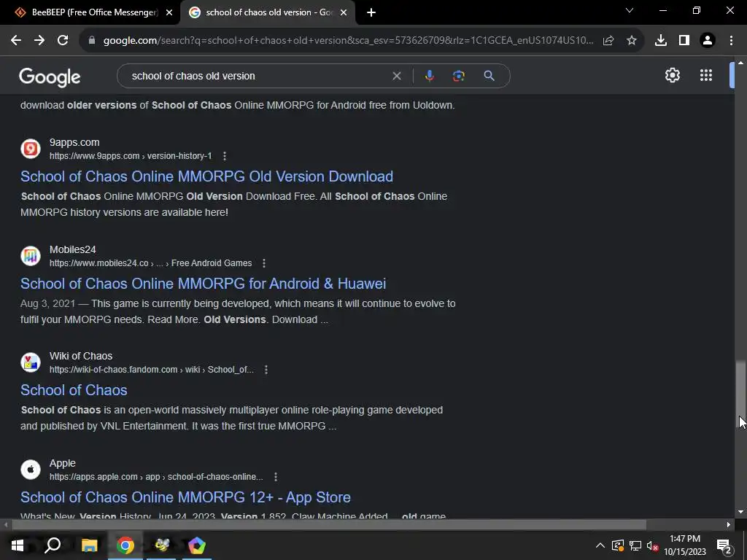This screenshot has height=560, width=747.
Task: View site information lock icon
Action: click(92, 41)
